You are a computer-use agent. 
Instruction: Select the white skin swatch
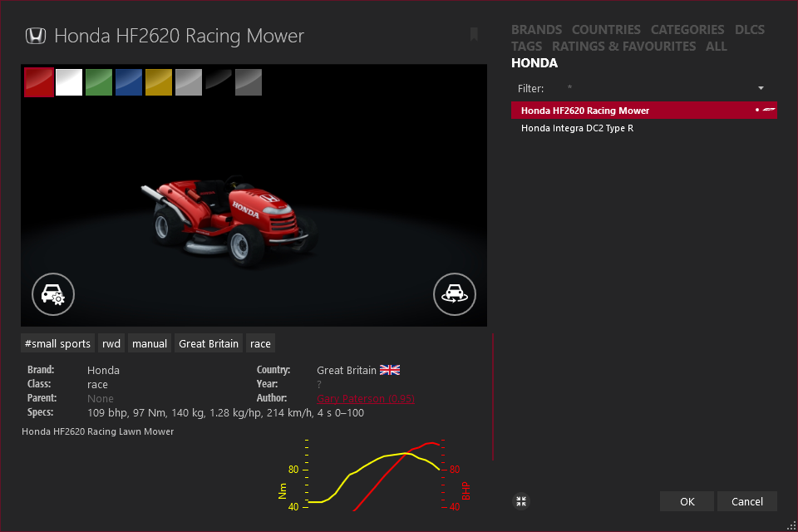pos(69,82)
